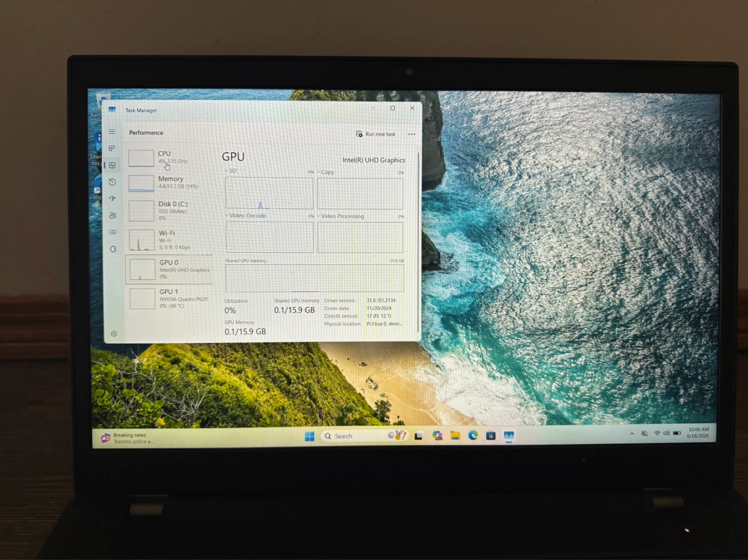This screenshot has width=748, height=560.
Task: Click Run new task button
Action: click(x=376, y=134)
